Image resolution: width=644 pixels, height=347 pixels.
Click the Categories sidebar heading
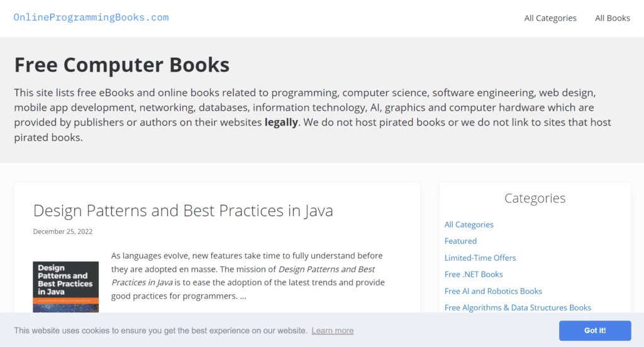point(535,199)
